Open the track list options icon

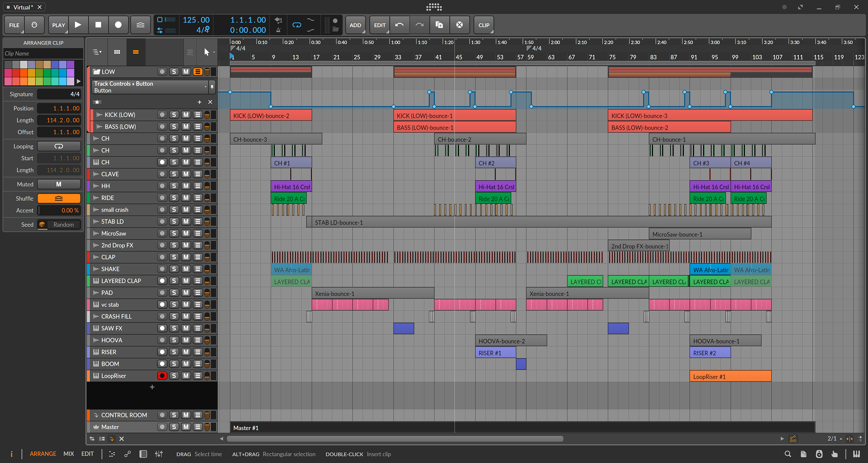point(97,52)
